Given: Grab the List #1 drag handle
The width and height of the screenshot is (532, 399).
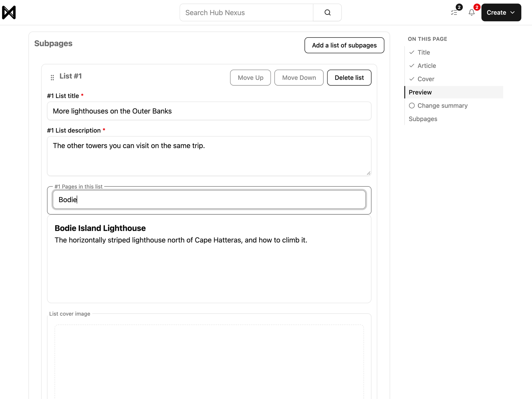Looking at the screenshot, I should tap(52, 77).
